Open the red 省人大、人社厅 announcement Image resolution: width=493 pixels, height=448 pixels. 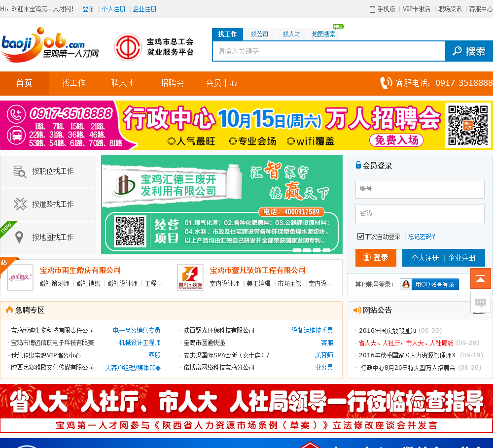point(406,343)
